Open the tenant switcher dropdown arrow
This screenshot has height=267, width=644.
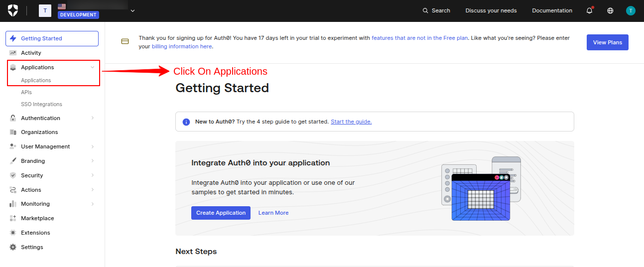point(132,10)
